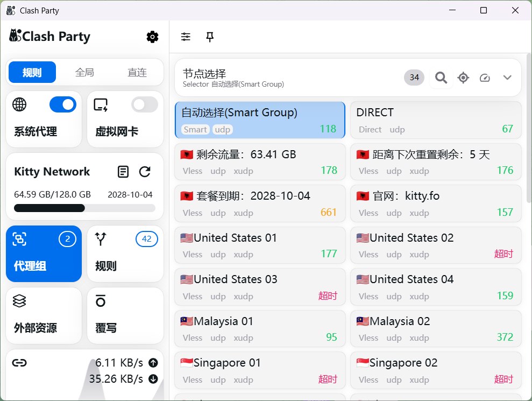The height and width of the screenshot is (401, 532).
Task: Click the 代理组 scan icon
Action: pos(19,239)
